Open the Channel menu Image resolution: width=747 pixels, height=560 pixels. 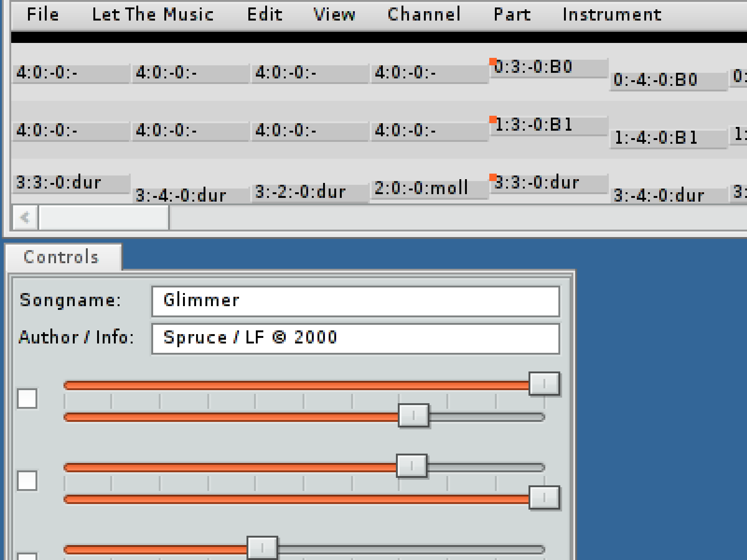[x=424, y=14]
